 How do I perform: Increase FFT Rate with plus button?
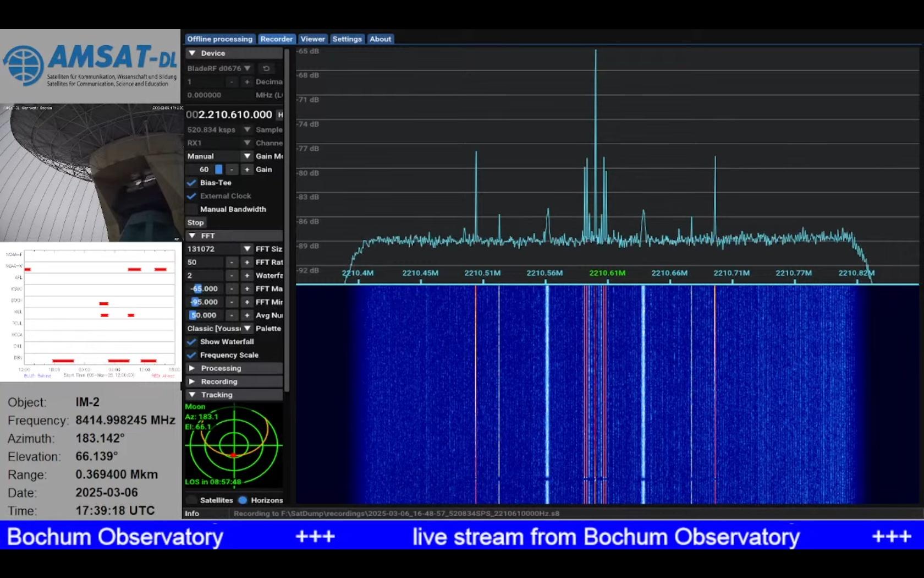click(x=247, y=262)
